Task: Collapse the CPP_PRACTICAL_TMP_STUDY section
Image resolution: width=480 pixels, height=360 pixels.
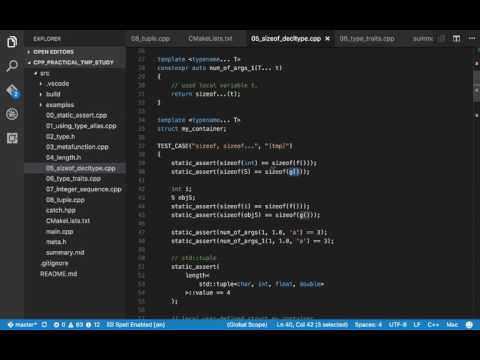Action: pyautogui.click(x=75, y=62)
